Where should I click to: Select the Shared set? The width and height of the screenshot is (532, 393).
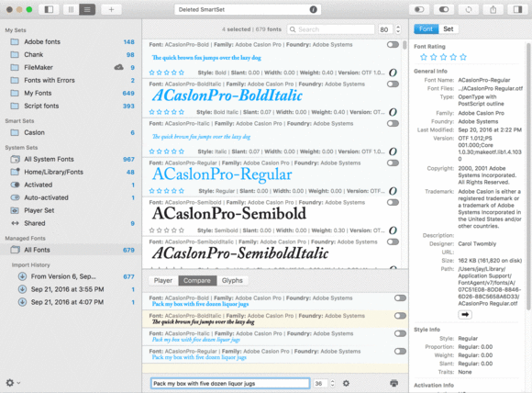pyautogui.click(x=71, y=223)
